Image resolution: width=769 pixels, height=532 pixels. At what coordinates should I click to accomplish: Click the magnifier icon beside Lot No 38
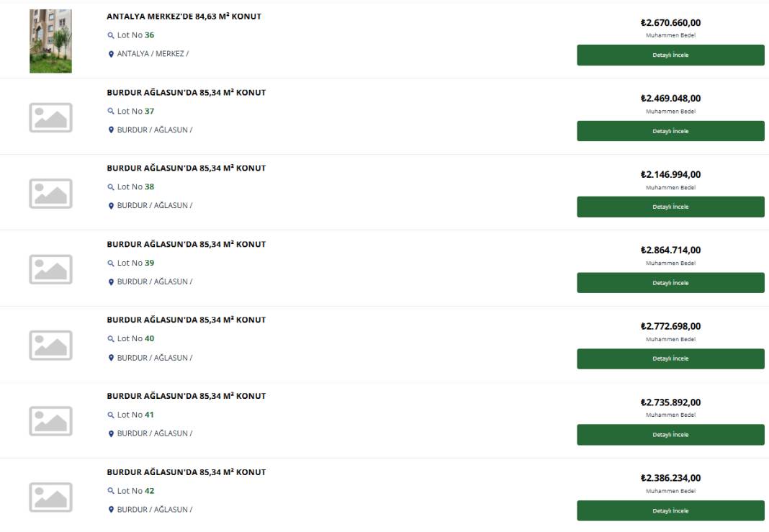pyautogui.click(x=111, y=187)
